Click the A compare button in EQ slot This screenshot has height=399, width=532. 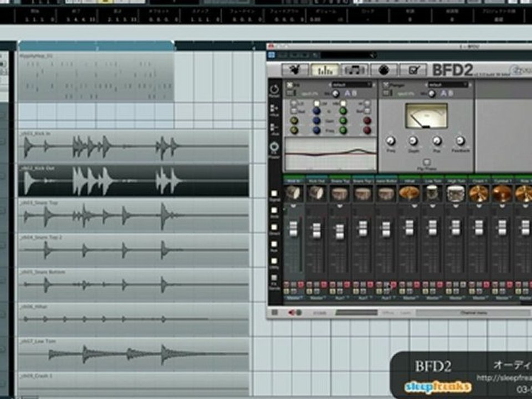[x=347, y=93]
